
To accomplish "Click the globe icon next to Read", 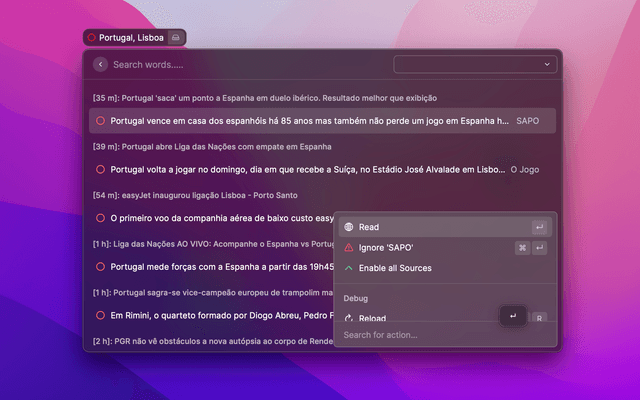I will pyautogui.click(x=348, y=227).
